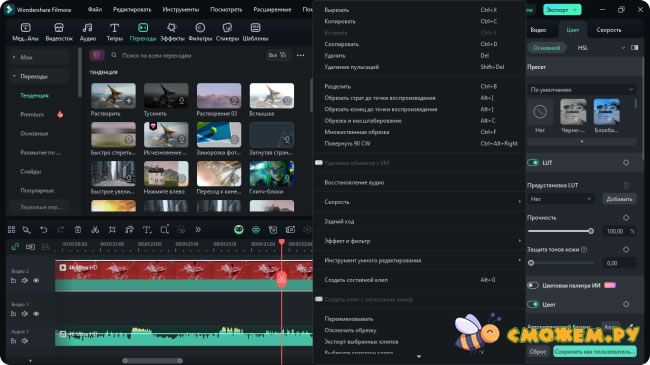Image resolution: width=650 pixels, height=365 pixels.
Task: Expand the Скорость submenu
Action: click(x=420, y=202)
